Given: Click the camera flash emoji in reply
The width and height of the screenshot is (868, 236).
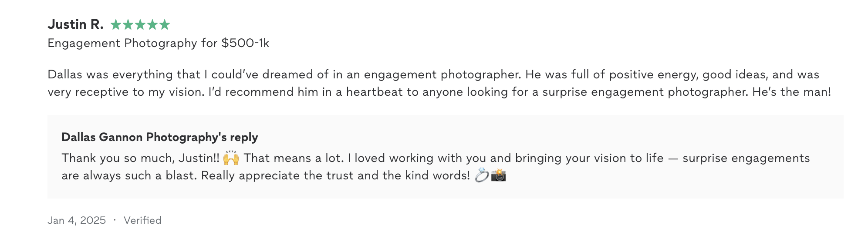Looking at the screenshot, I should 498,175.
